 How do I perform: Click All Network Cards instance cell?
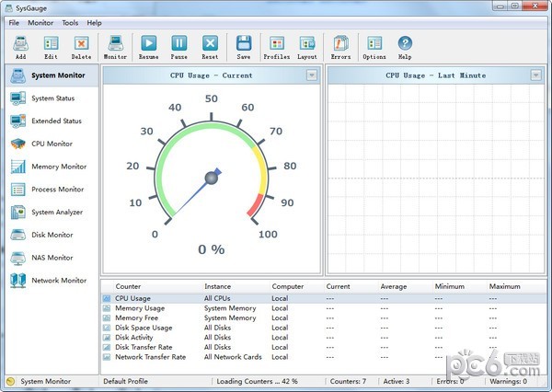pos(233,357)
